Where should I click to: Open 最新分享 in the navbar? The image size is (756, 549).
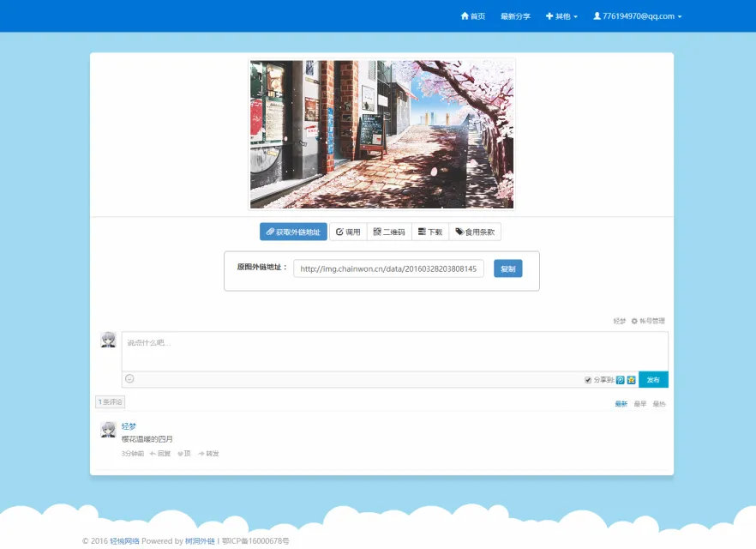pyautogui.click(x=515, y=16)
